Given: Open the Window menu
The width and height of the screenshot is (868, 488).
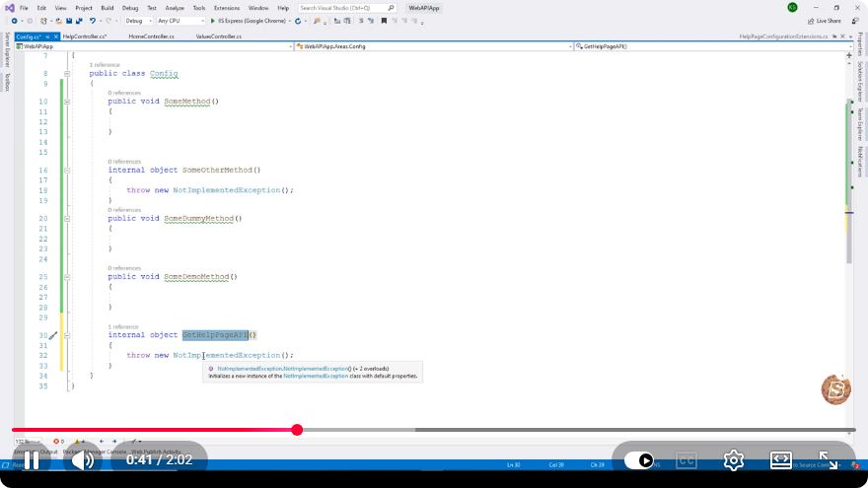Looking at the screenshot, I should 258,8.
